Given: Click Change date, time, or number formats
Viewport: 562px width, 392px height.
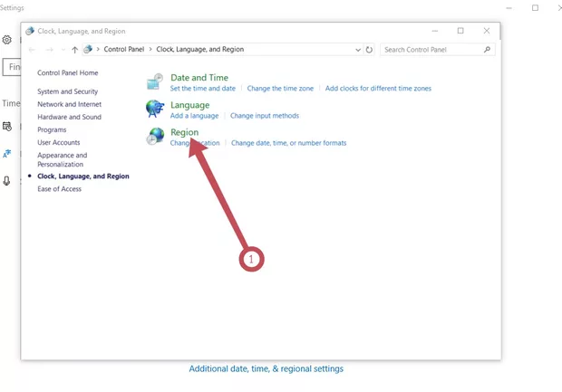Looking at the screenshot, I should click(x=288, y=143).
